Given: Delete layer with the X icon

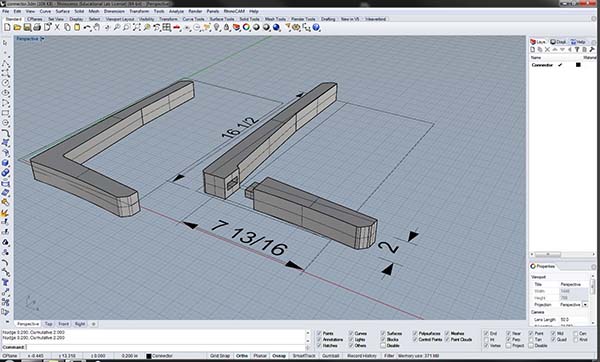Looking at the screenshot, I should (547, 49).
